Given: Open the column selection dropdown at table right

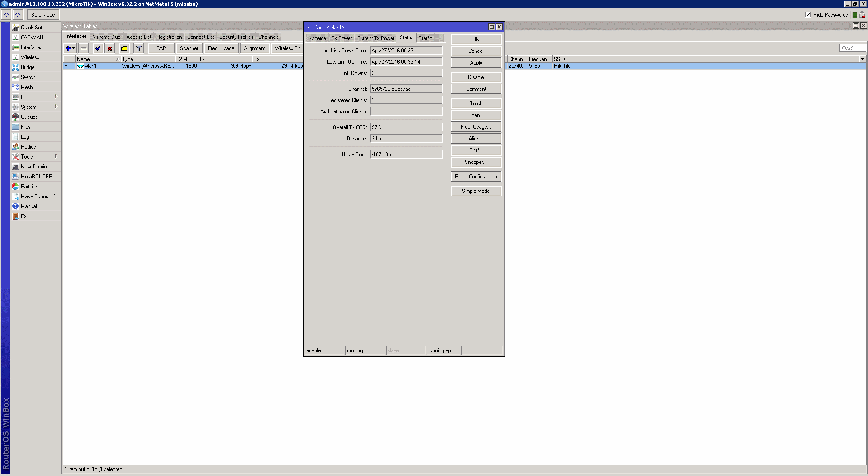Looking at the screenshot, I should click(863, 59).
